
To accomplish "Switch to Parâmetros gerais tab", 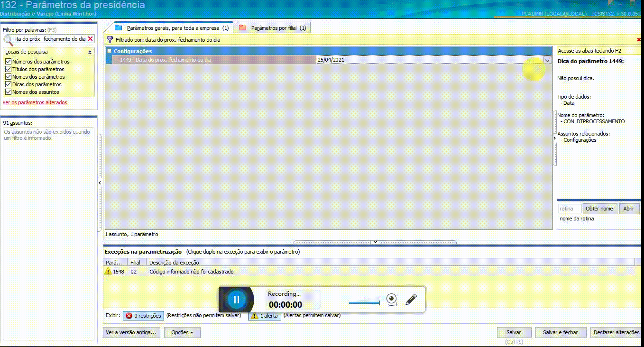I will pyautogui.click(x=172, y=28).
